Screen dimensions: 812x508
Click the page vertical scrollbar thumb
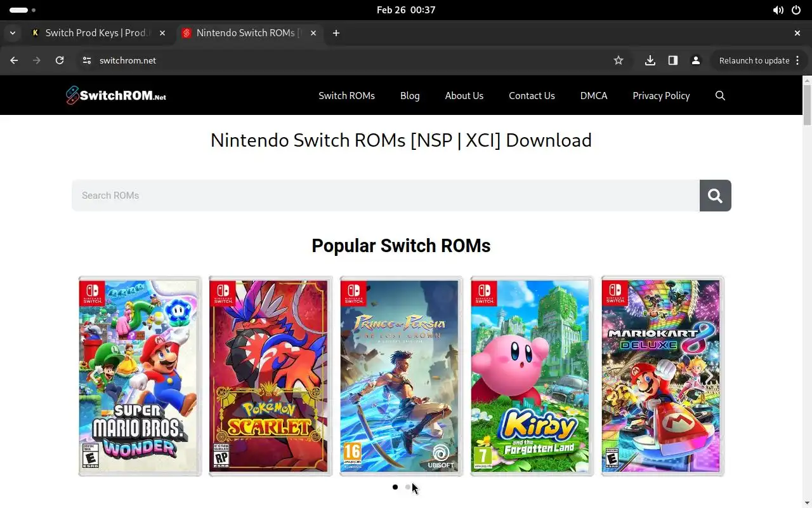click(807, 105)
